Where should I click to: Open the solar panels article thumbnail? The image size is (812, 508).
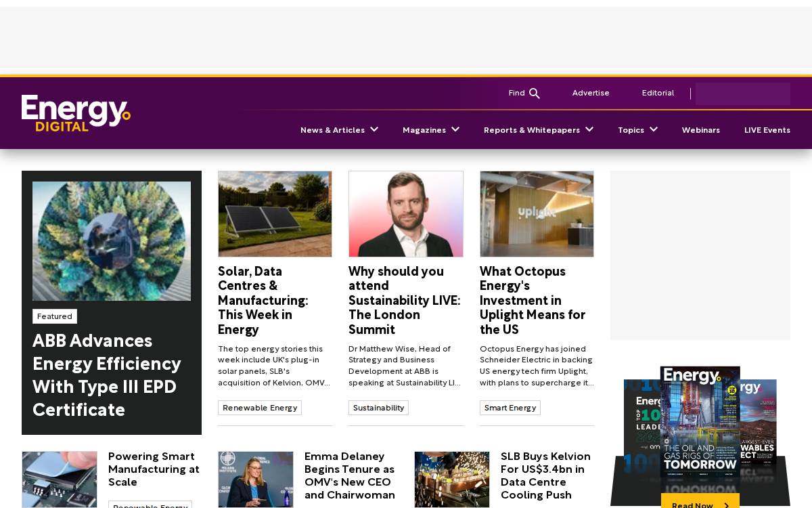click(275, 214)
